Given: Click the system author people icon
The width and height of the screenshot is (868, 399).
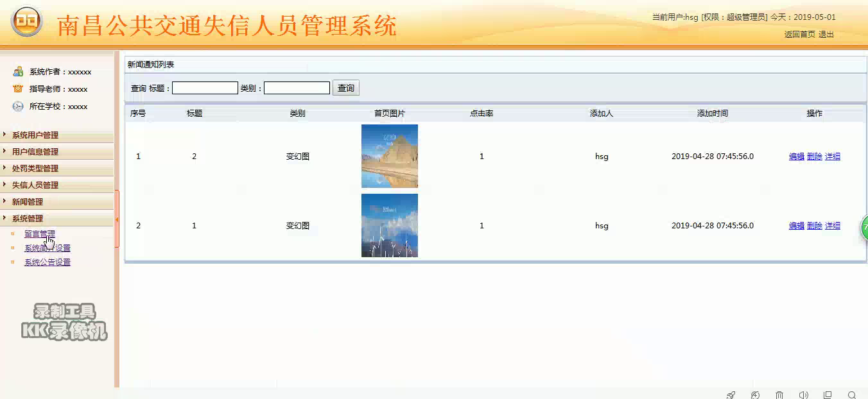Looking at the screenshot, I should click(x=18, y=71).
